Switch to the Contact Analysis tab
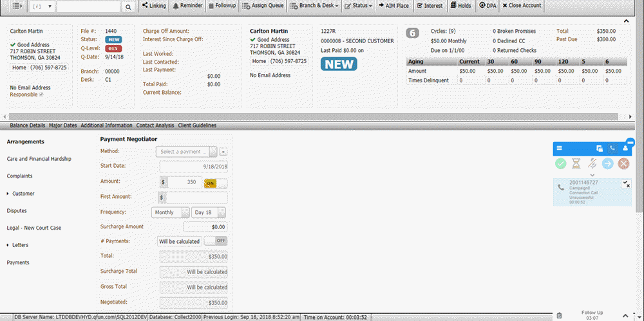 (x=155, y=125)
